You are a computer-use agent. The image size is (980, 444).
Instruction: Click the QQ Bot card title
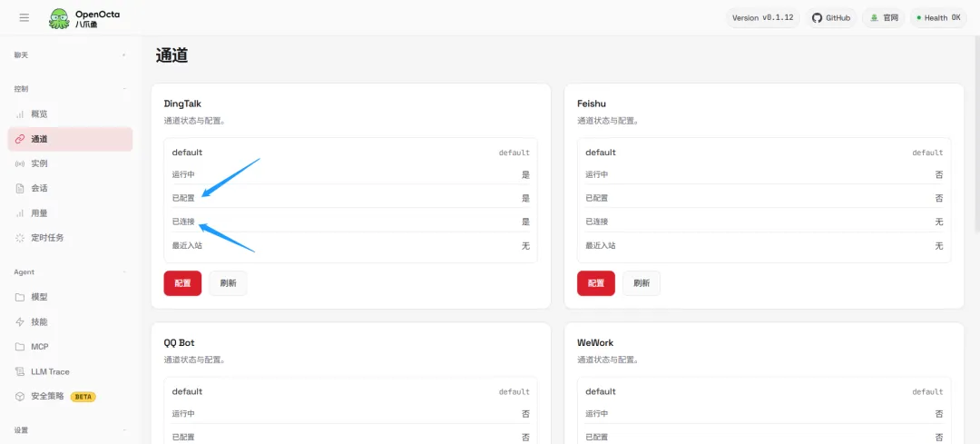pyautogui.click(x=180, y=342)
